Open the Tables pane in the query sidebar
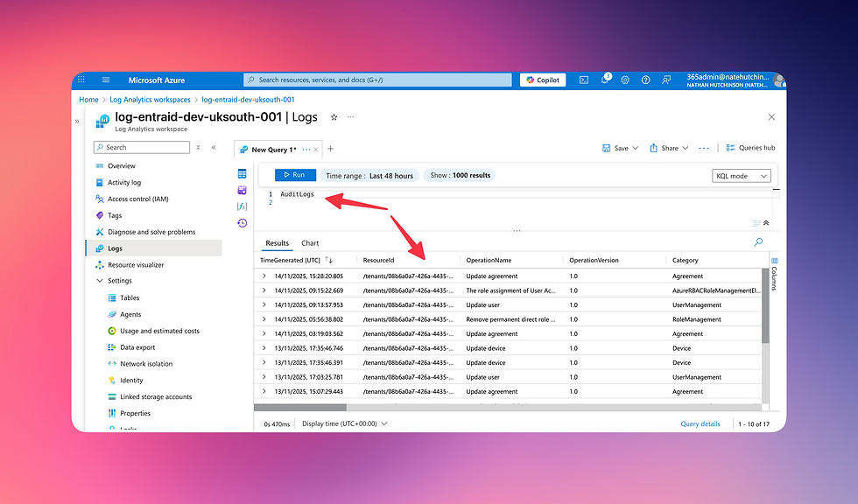The width and height of the screenshot is (858, 504). [x=243, y=174]
